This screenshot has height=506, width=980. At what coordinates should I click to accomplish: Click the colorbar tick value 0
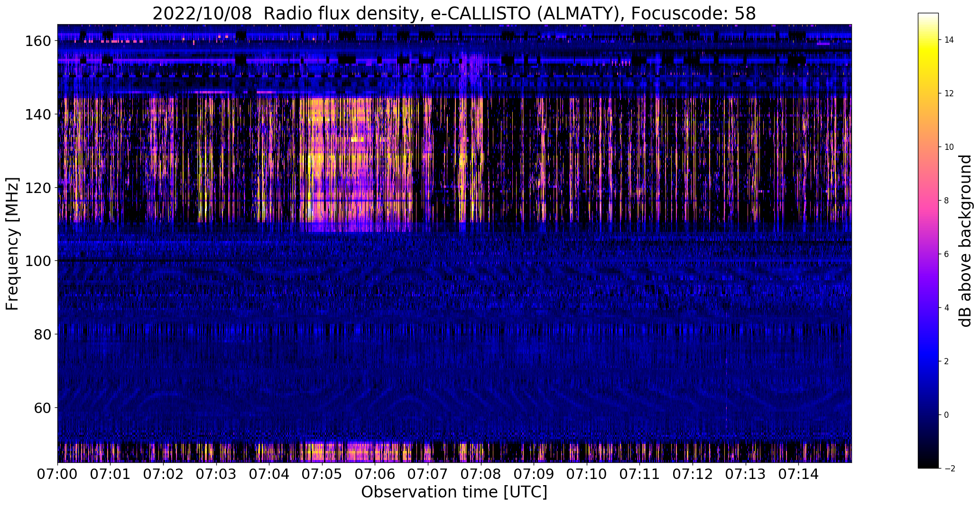point(947,415)
